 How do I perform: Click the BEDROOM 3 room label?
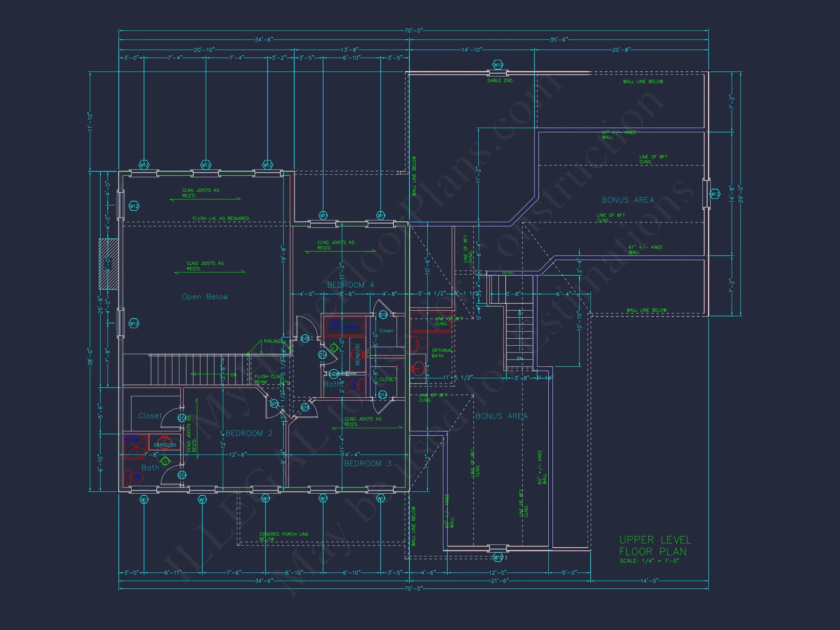point(367,463)
